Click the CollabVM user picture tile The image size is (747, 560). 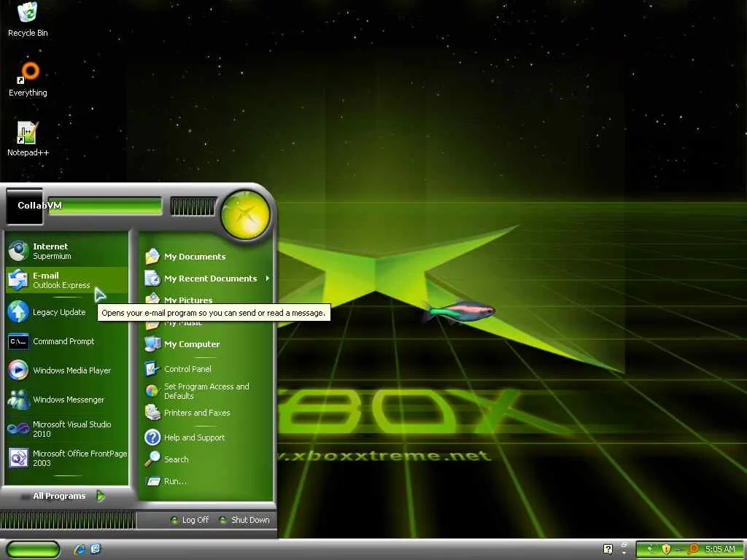24,207
